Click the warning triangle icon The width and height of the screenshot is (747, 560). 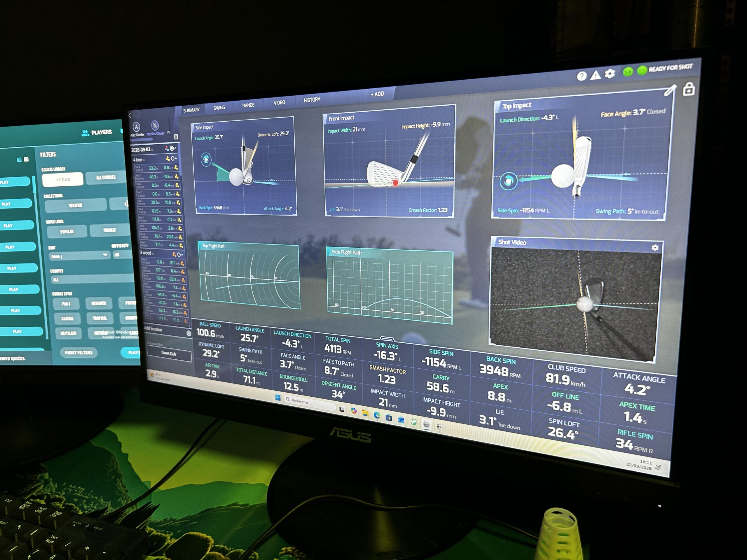pyautogui.click(x=595, y=75)
